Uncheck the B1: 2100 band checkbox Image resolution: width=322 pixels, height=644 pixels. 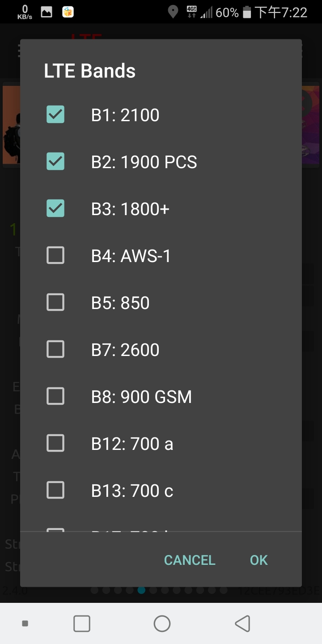point(55,114)
